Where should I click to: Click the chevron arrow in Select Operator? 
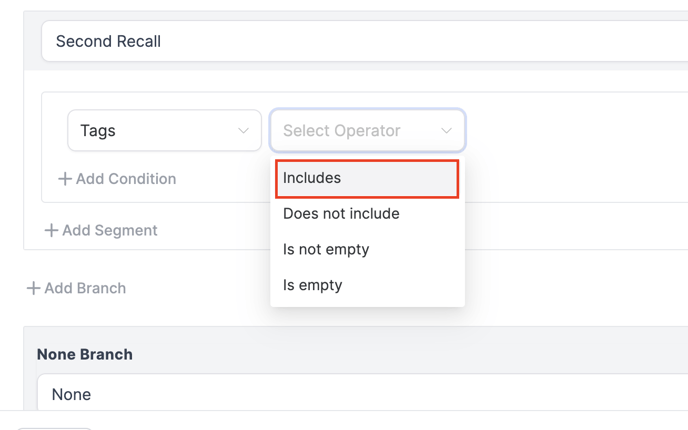tap(446, 131)
